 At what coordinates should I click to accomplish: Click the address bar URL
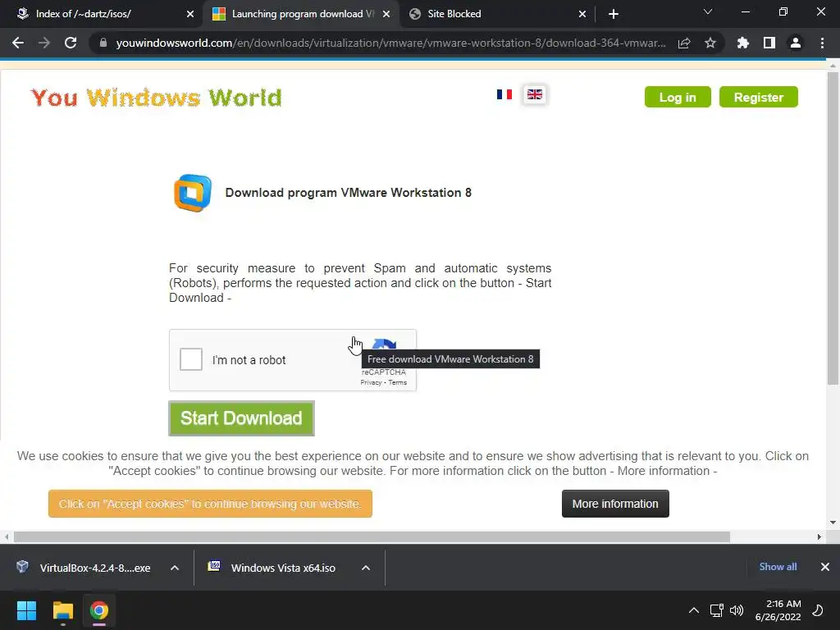pyautogui.click(x=390, y=43)
